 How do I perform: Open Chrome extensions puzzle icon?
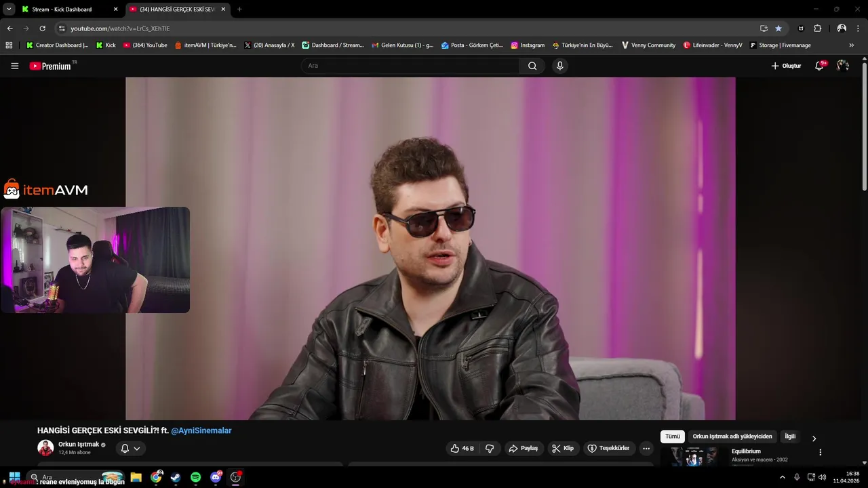817,28
